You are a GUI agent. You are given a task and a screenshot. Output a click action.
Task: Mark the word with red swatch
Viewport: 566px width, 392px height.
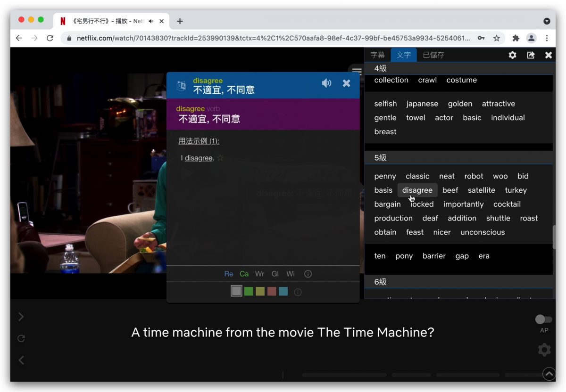[272, 292]
